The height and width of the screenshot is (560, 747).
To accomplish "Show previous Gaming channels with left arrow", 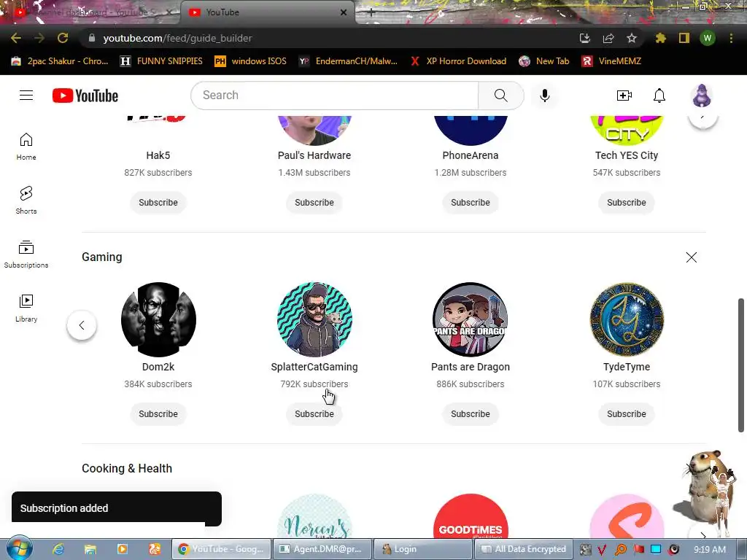I will 82,325.
